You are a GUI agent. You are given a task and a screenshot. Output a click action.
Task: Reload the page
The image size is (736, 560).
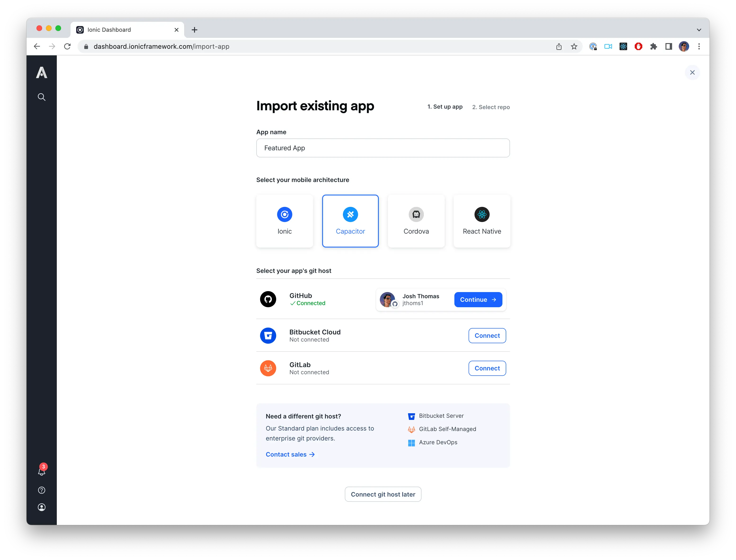(x=67, y=46)
